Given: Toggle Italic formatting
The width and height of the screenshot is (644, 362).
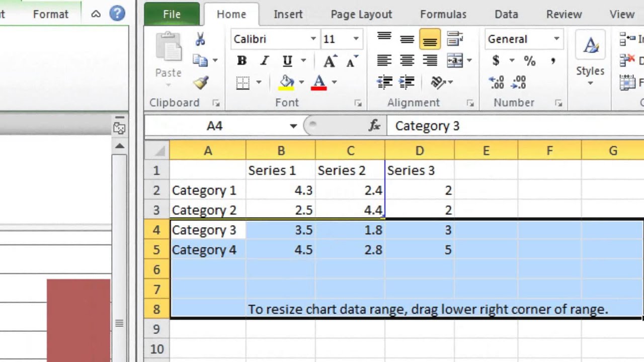Looking at the screenshot, I should [265, 61].
